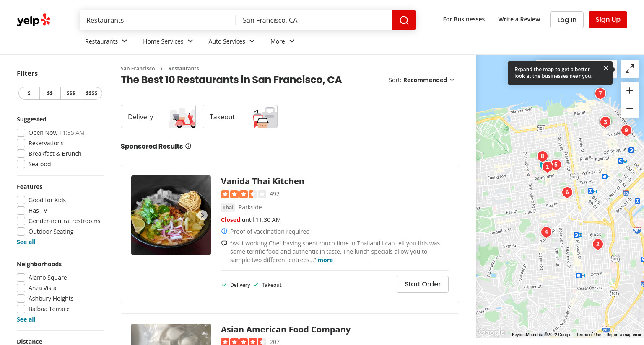Image resolution: width=644 pixels, height=345 pixels.
Task: Select the $$ price filter
Action: tap(50, 93)
